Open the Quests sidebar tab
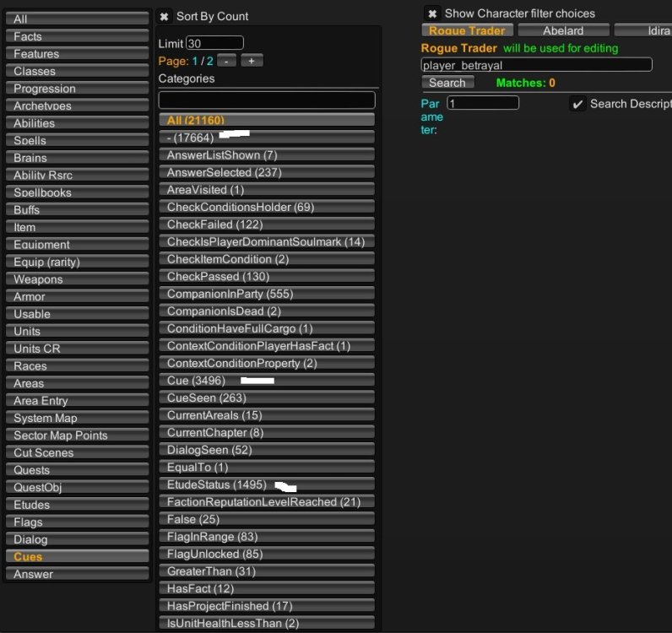672x633 pixels. [x=77, y=470]
